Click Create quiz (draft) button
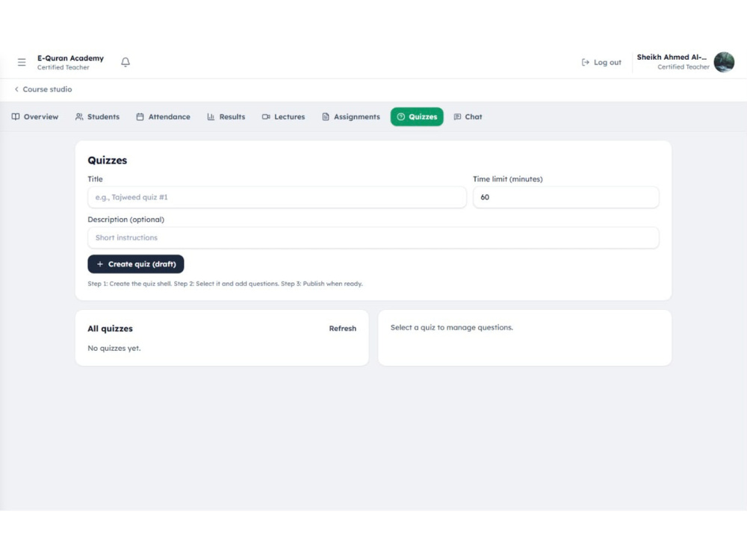 tap(136, 264)
